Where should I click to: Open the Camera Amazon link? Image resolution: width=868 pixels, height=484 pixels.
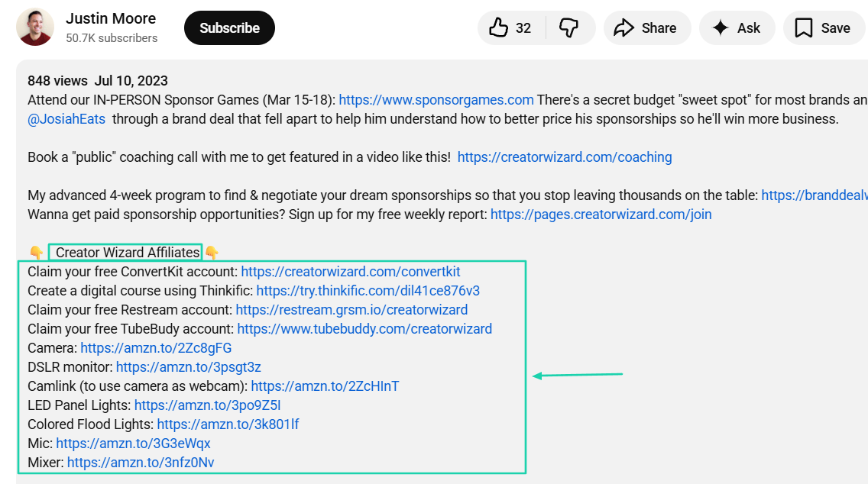coord(156,348)
